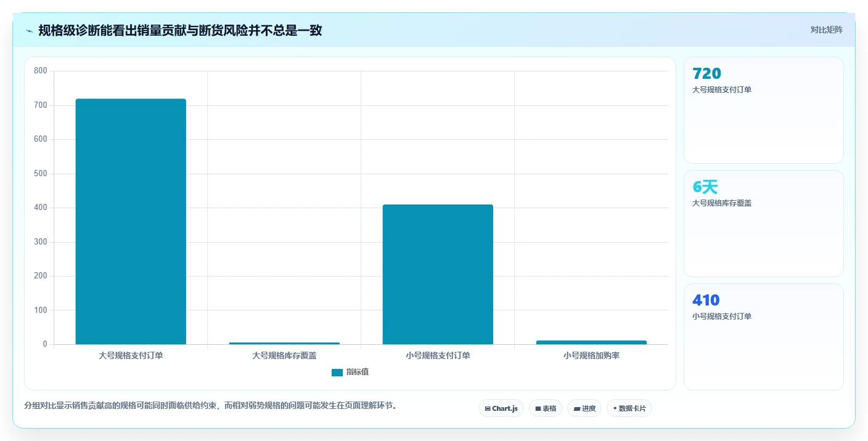Click the y-axis tick 700
Viewport: 868px width, 441px height.
click(41, 105)
